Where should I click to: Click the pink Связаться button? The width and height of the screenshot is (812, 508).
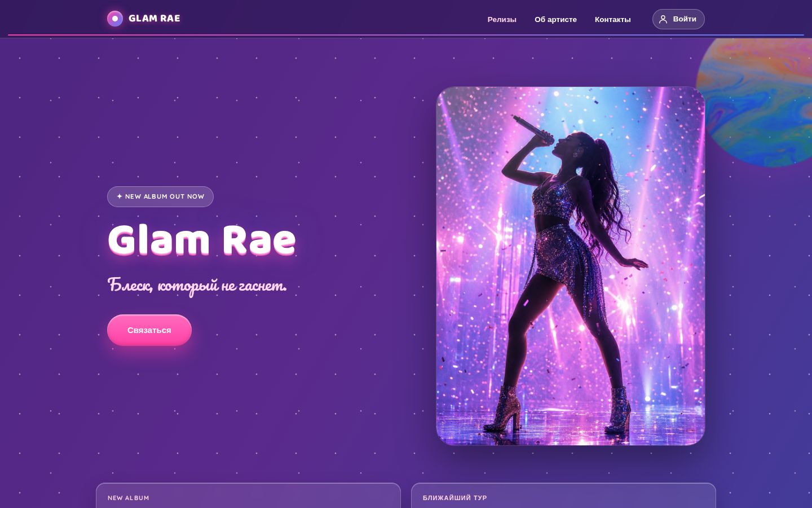point(149,330)
